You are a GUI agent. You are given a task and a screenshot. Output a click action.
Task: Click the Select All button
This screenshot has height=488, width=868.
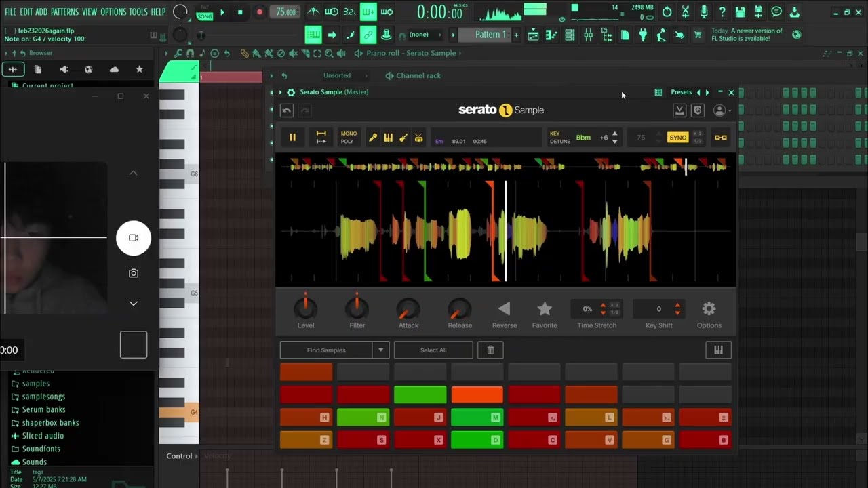click(433, 350)
